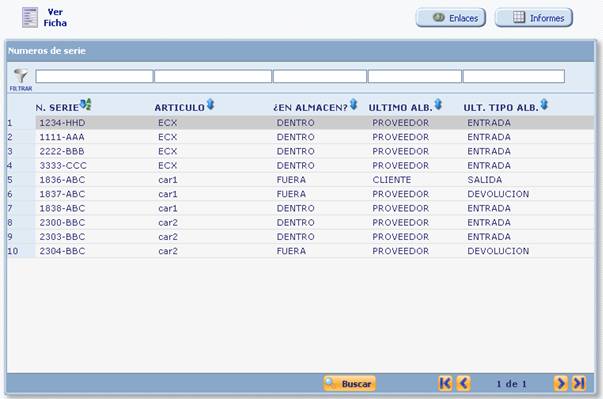Sort by ¿EN ALMACEN? column arrows

353,105
